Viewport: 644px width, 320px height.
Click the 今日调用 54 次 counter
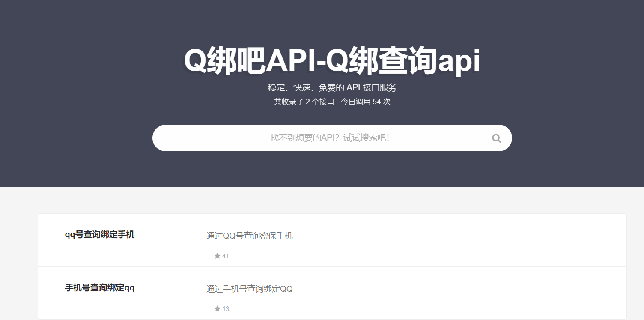coord(366,102)
